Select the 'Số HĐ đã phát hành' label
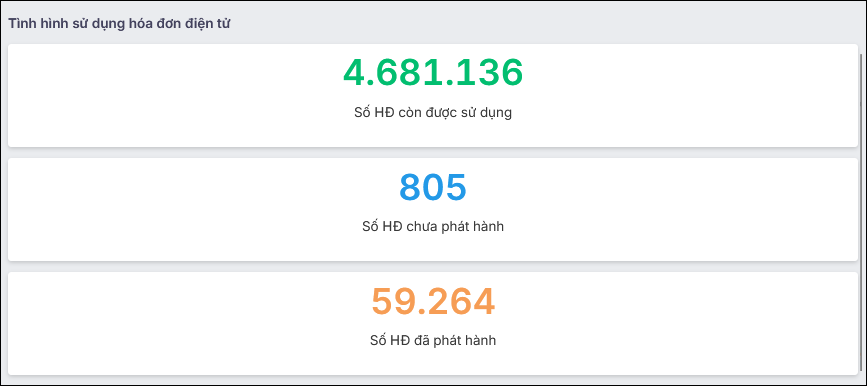Screen dimensions: 867x386 click(x=433, y=341)
